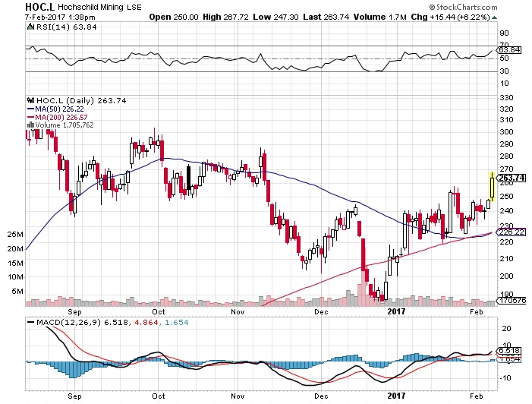Click the LSE exchange label
This screenshot has height=404, width=532.
pos(134,7)
